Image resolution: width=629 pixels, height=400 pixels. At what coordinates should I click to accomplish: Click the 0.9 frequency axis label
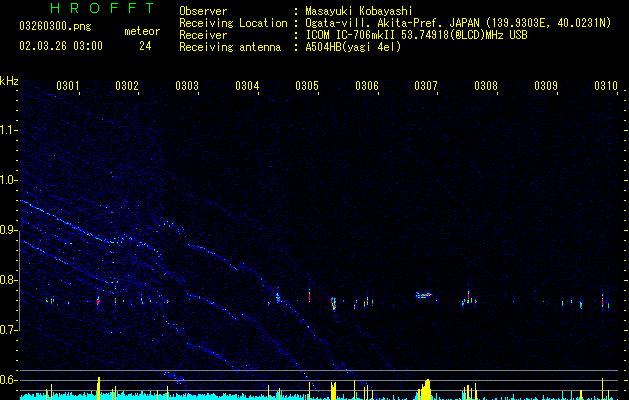point(7,230)
